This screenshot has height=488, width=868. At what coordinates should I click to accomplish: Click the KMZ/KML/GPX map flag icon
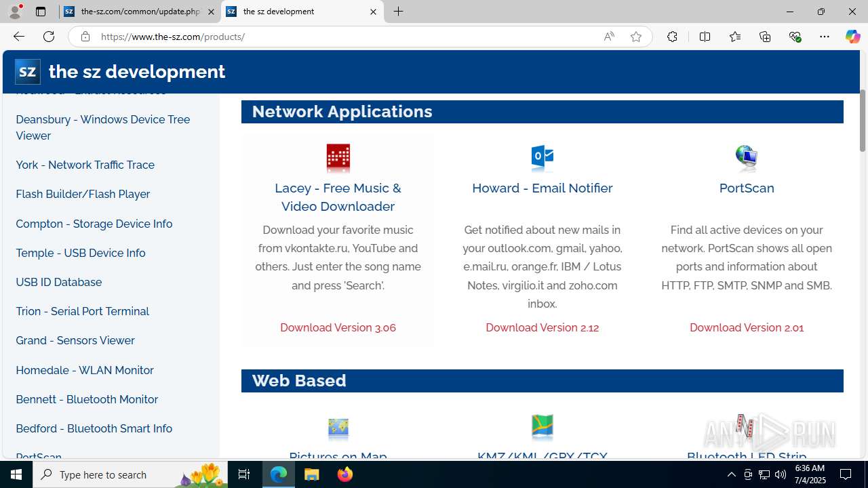542,427
